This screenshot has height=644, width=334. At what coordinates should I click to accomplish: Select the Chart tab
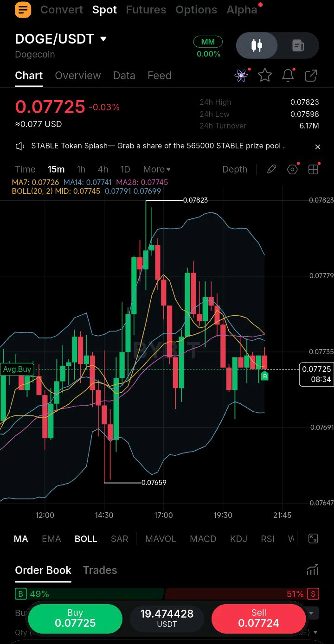pyautogui.click(x=29, y=76)
